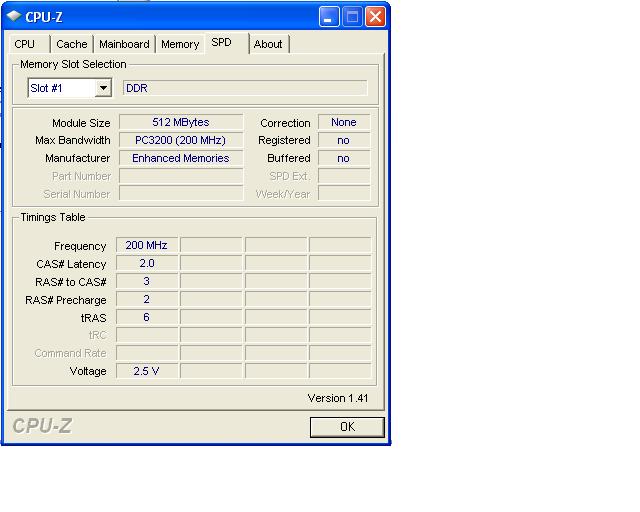
Task: Select the Memory tab
Action: click(x=180, y=44)
